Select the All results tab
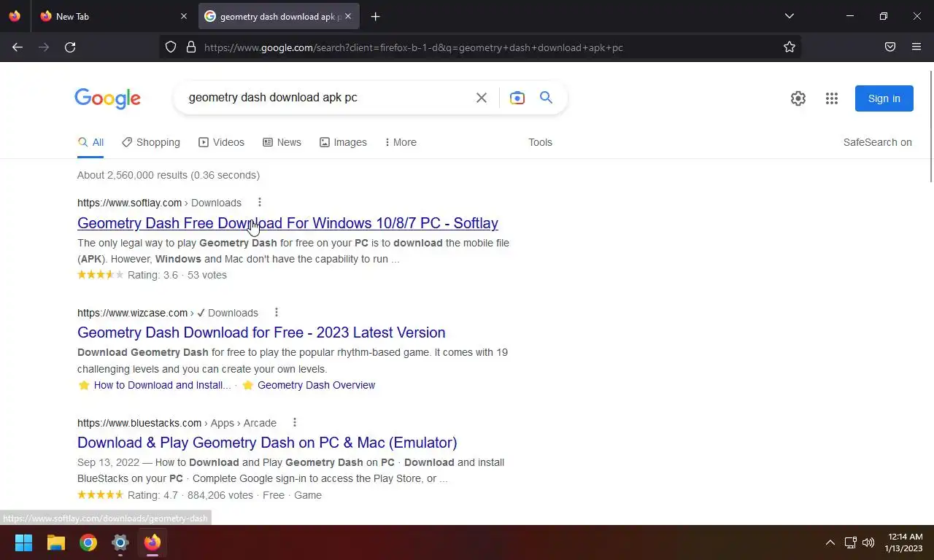 click(90, 142)
